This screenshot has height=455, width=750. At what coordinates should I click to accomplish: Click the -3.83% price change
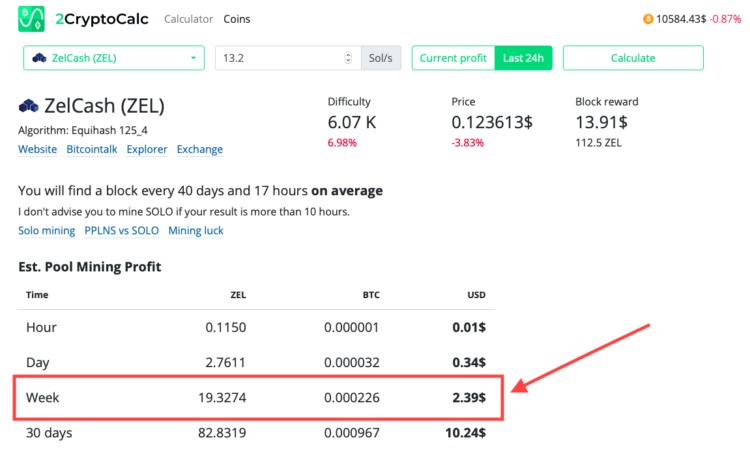coord(467,143)
